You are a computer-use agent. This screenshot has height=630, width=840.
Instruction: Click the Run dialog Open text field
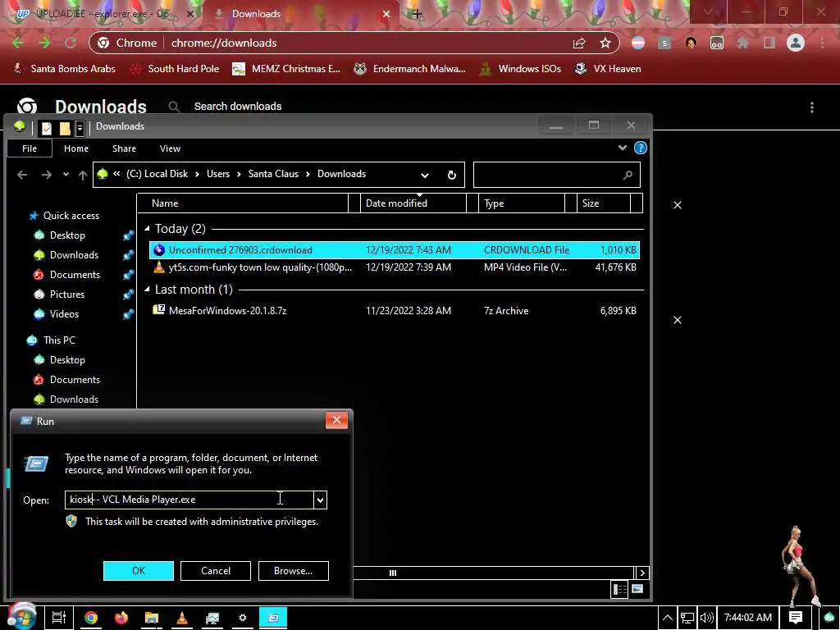[189, 500]
